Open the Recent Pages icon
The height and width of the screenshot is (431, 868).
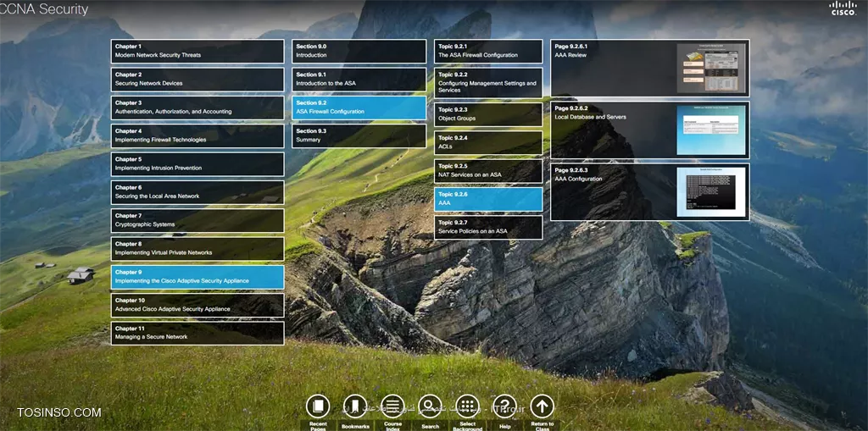318,406
